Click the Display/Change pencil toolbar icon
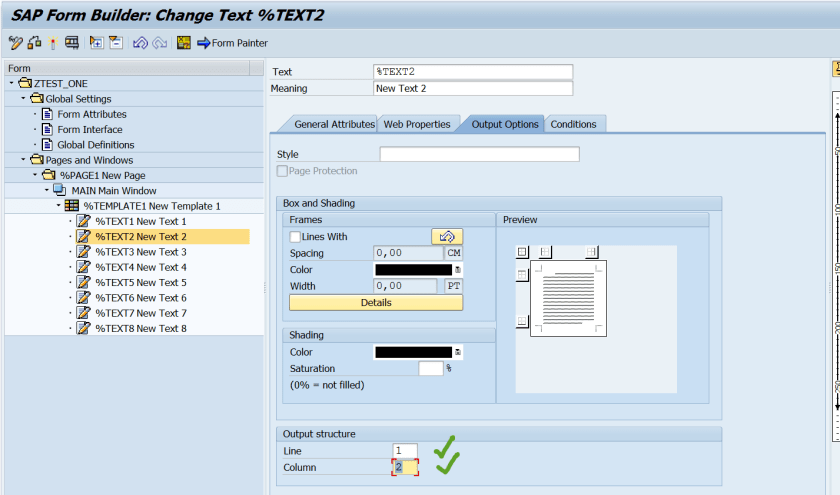The height and width of the screenshot is (495, 840). coord(15,43)
